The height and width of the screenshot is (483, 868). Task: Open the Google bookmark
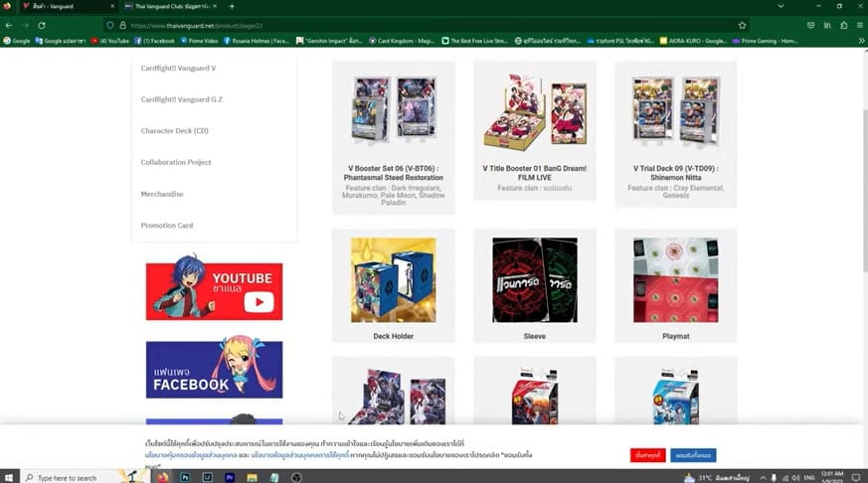pos(17,41)
